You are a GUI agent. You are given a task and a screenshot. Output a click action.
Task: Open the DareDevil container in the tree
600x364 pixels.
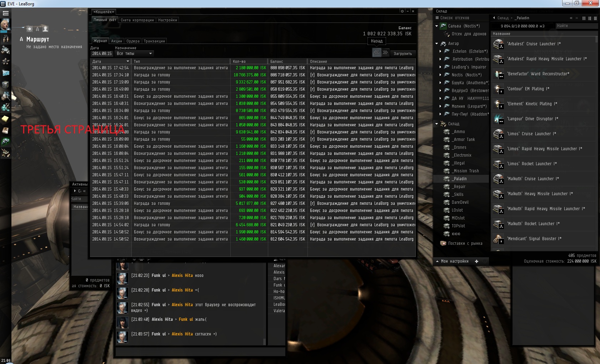coord(460,202)
